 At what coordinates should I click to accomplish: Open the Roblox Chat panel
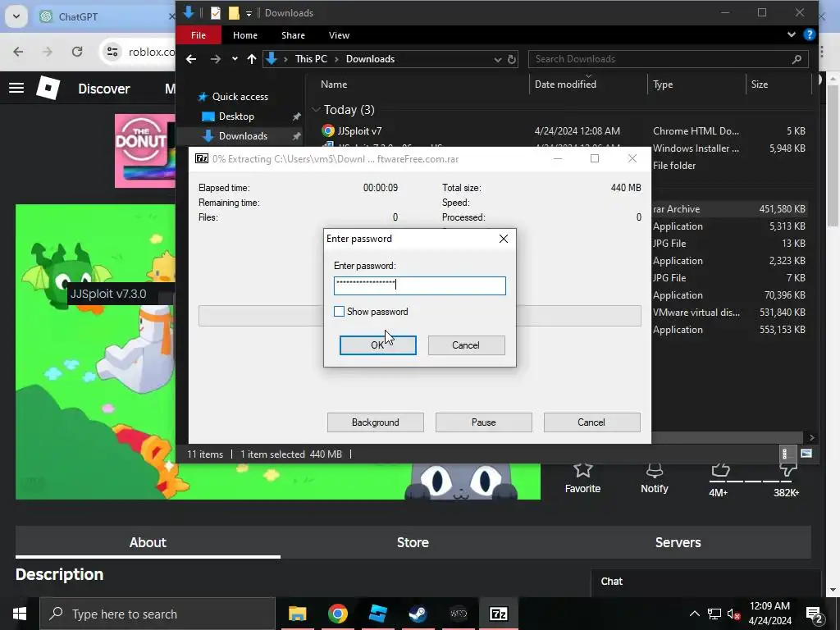click(x=706, y=582)
